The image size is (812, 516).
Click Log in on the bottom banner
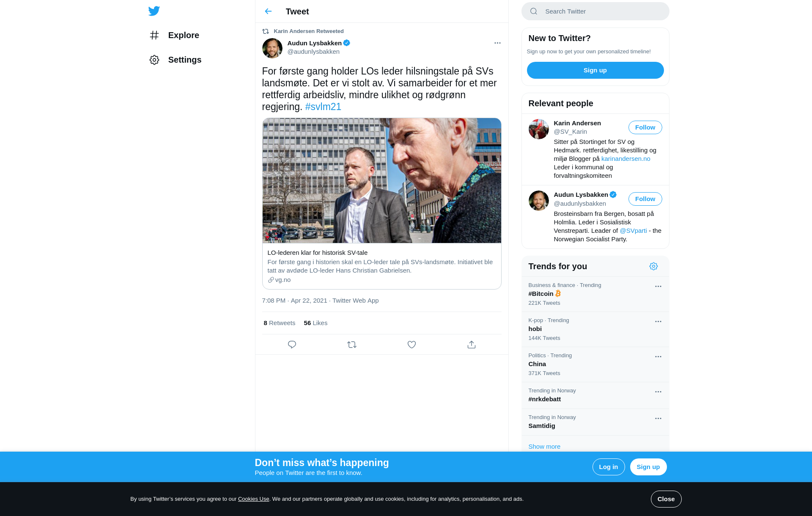608,467
